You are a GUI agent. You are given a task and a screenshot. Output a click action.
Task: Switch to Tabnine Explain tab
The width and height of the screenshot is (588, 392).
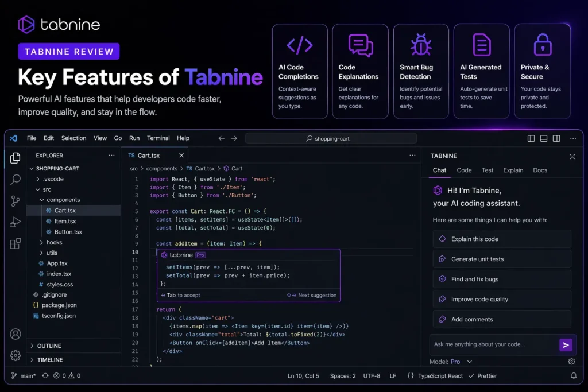513,170
